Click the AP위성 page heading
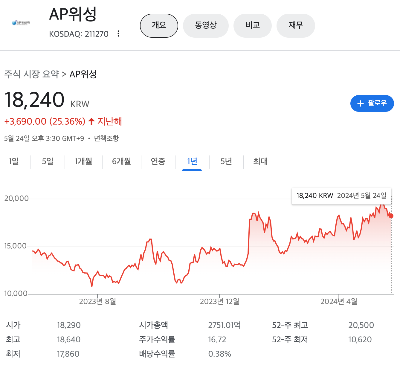The width and height of the screenshot is (400, 366). click(x=73, y=14)
